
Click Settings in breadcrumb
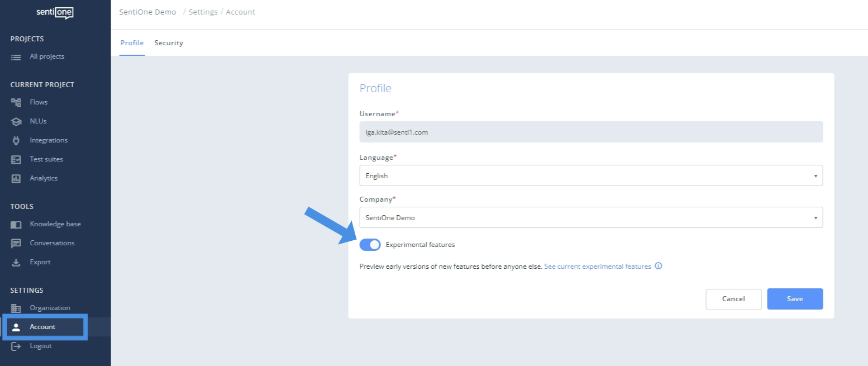point(203,12)
